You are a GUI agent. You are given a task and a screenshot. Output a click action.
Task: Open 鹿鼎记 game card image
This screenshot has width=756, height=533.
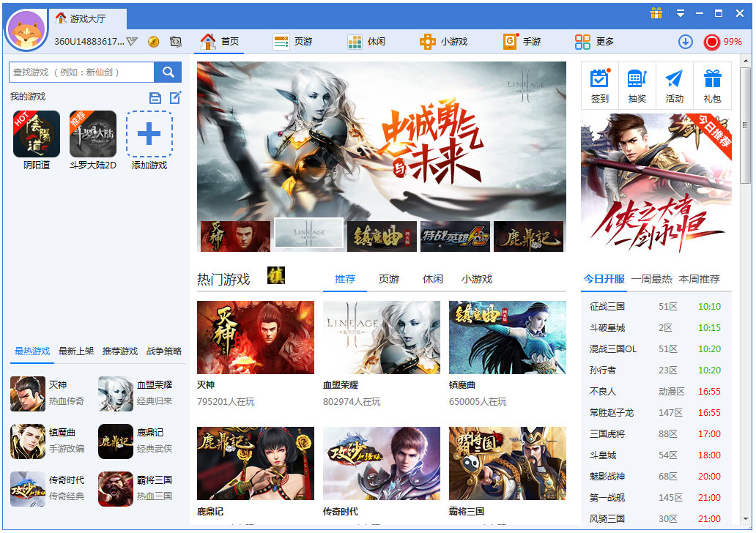pos(256,463)
